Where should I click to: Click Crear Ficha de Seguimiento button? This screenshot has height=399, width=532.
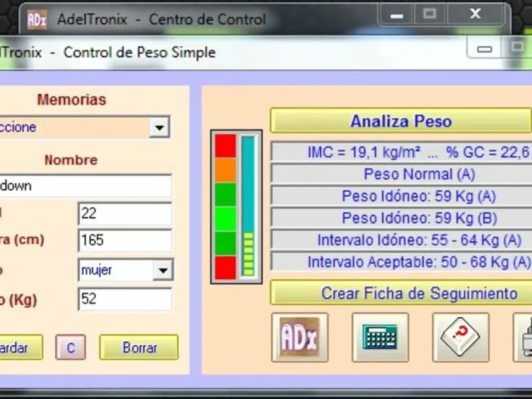point(401,293)
